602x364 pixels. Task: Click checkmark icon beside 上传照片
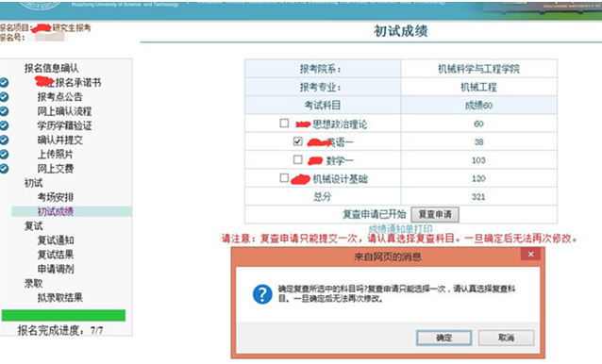[x=4, y=155]
